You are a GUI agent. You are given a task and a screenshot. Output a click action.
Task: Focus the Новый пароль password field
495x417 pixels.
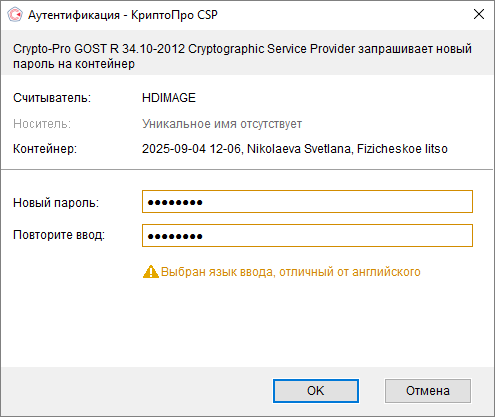(x=307, y=202)
